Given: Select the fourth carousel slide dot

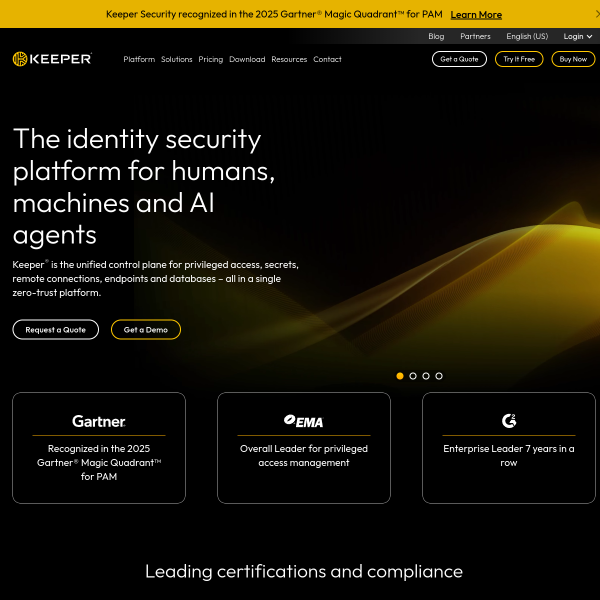Looking at the screenshot, I should 439,376.
